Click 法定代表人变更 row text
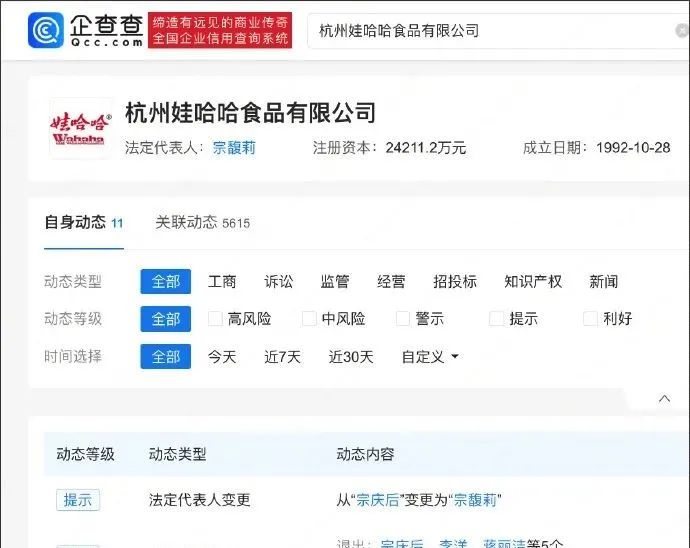This screenshot has height=548, width=690. pyautogui.click(x=199, y=500)
